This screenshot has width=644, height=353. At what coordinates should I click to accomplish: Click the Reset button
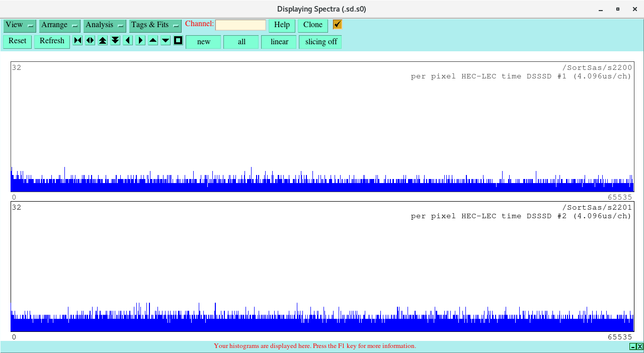[x=18, y=41]
